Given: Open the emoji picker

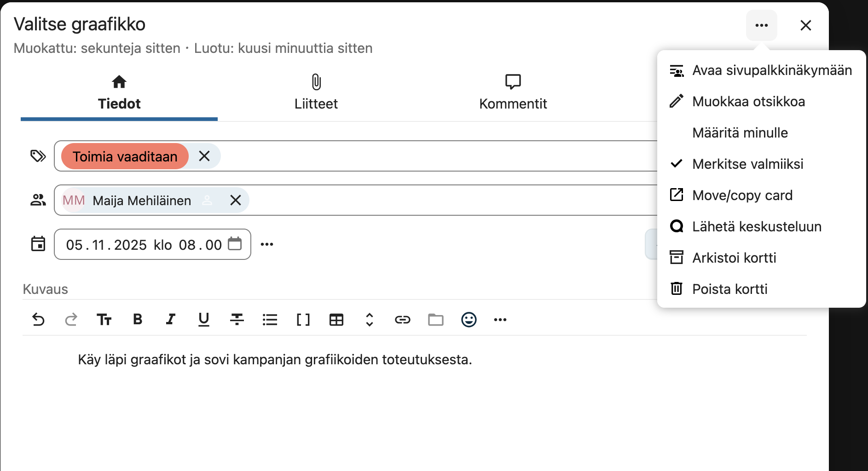Looking at the screenshot, I should coord(469,320).
